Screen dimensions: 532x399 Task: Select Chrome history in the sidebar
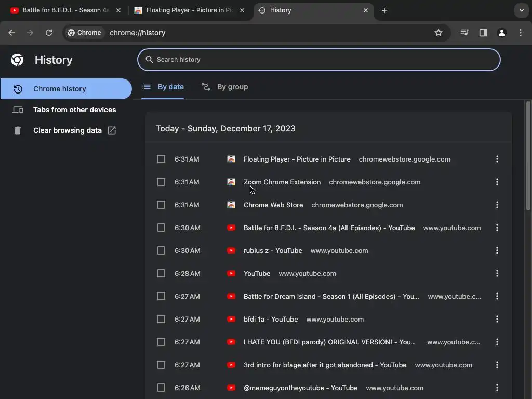point(66,89)
